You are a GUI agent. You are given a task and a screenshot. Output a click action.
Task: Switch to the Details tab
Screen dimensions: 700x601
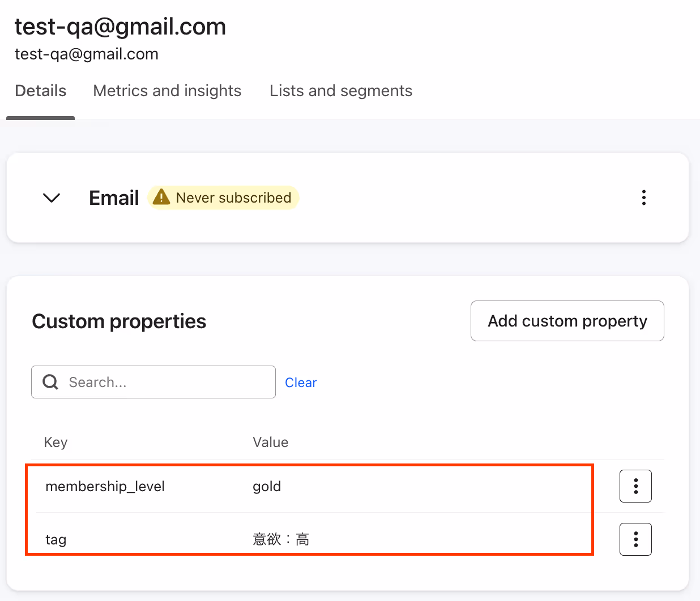pos(41,91)
